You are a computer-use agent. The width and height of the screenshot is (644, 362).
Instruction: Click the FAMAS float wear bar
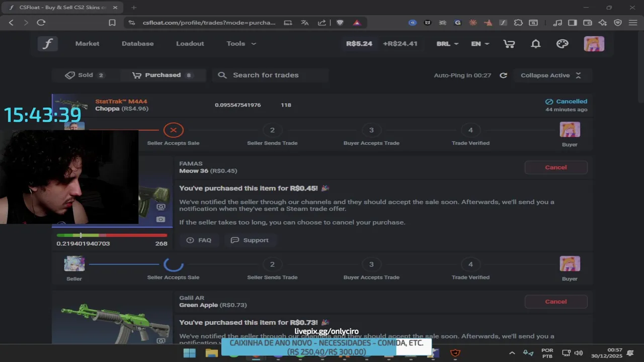pos(112,235)
